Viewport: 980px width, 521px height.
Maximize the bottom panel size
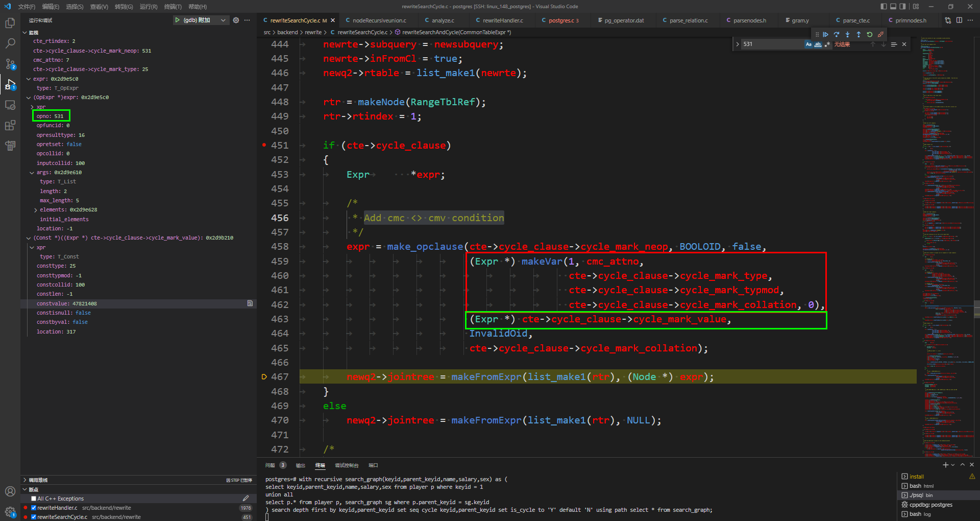[x=962, y=465]
